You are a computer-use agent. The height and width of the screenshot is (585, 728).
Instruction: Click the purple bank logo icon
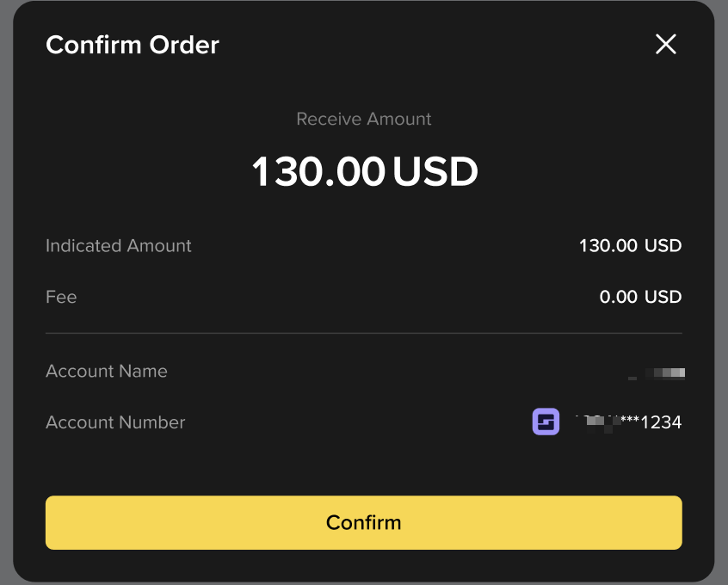(546, 422)
